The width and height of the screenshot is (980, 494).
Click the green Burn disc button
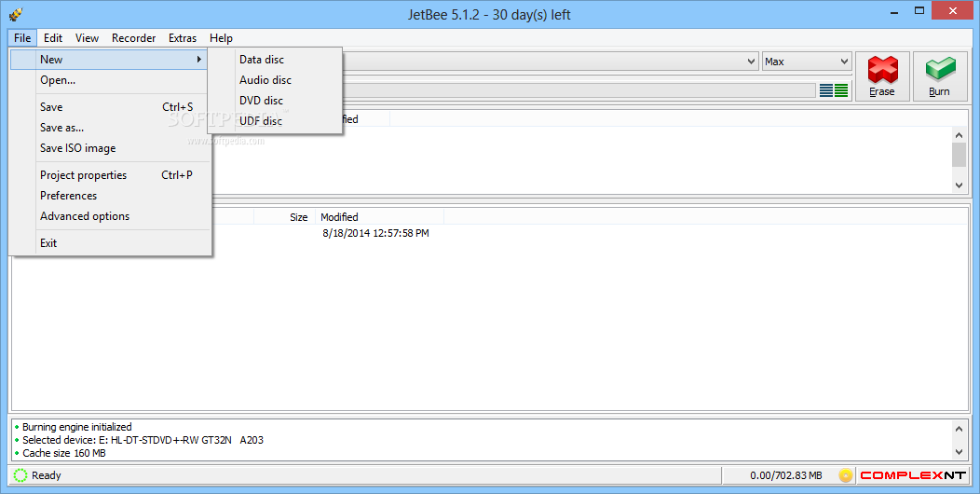pyautogui.click(x=939, y=75)
